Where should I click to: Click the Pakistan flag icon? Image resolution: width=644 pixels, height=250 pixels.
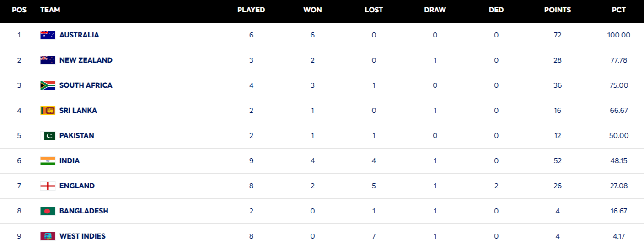point(48,136)
